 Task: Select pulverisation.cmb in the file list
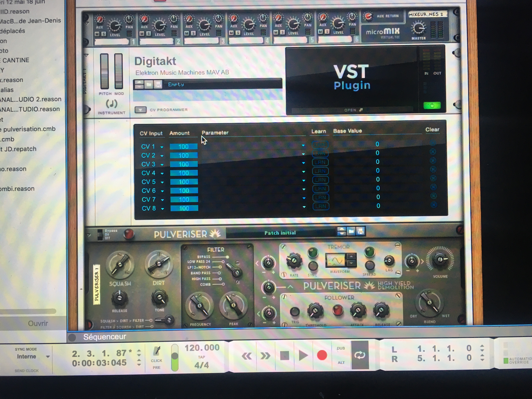[x=28, y=129]
